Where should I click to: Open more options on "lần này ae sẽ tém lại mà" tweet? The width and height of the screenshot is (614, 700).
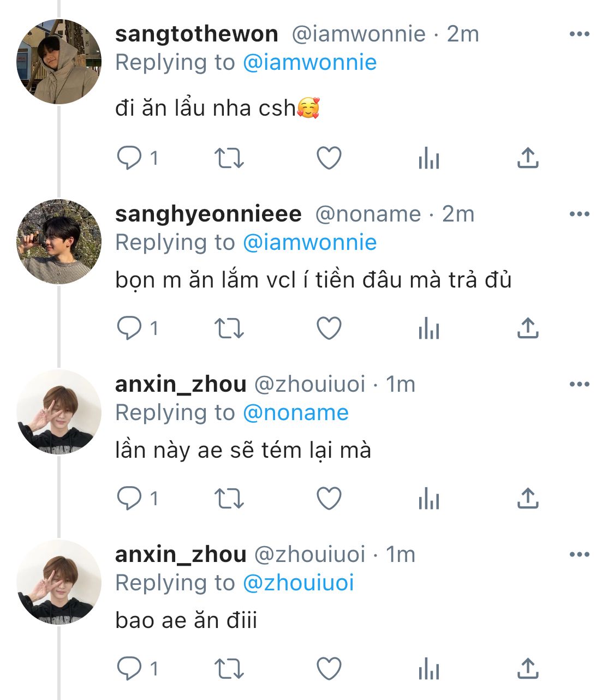click(x=579, y=384)
